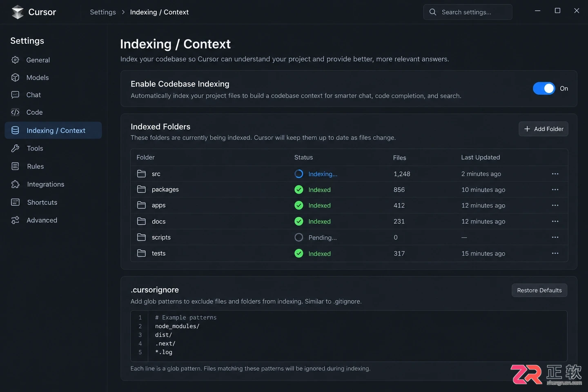This screenshot has width=588, height=392.
Task: Click the green check icon for tests
Action: coord(299,253)
